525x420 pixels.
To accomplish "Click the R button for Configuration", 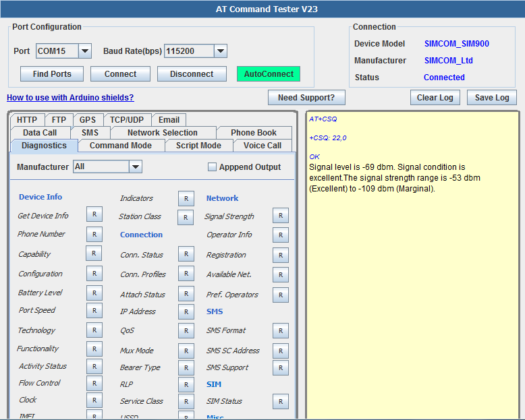I will [x=94, y=274].
